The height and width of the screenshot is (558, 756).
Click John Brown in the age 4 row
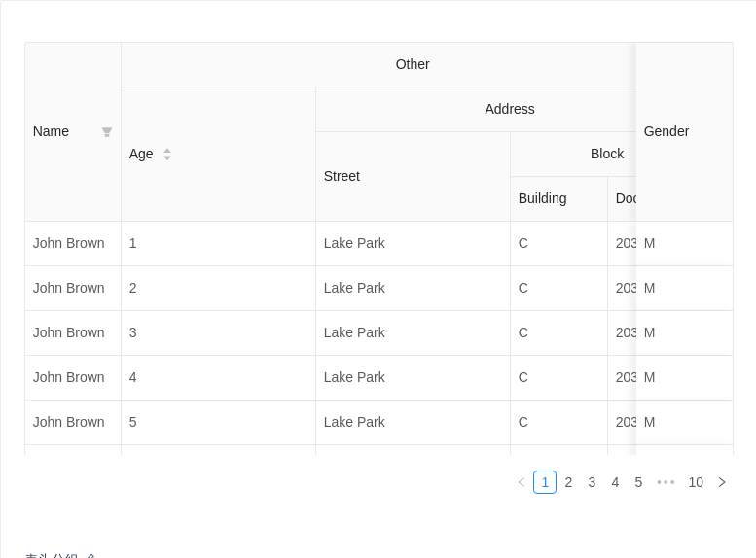click(68, 377)
